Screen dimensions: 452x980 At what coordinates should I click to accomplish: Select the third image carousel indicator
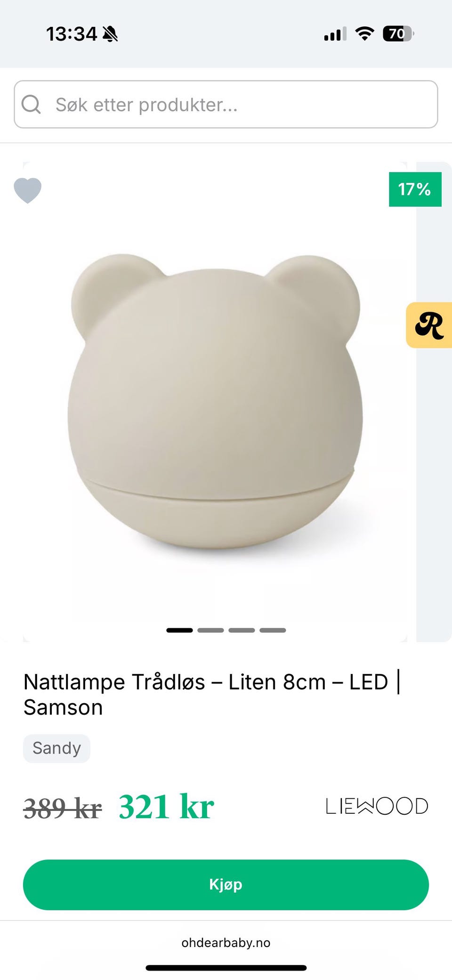(242, 630)
